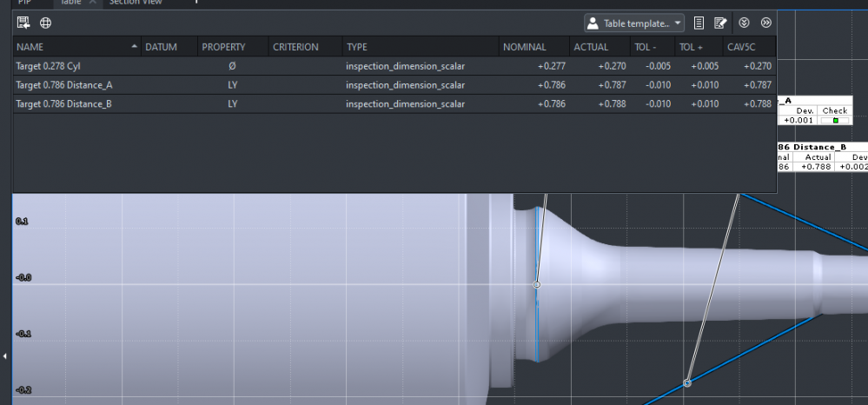
Task: Close the Table tab
Action: point(93,3)
